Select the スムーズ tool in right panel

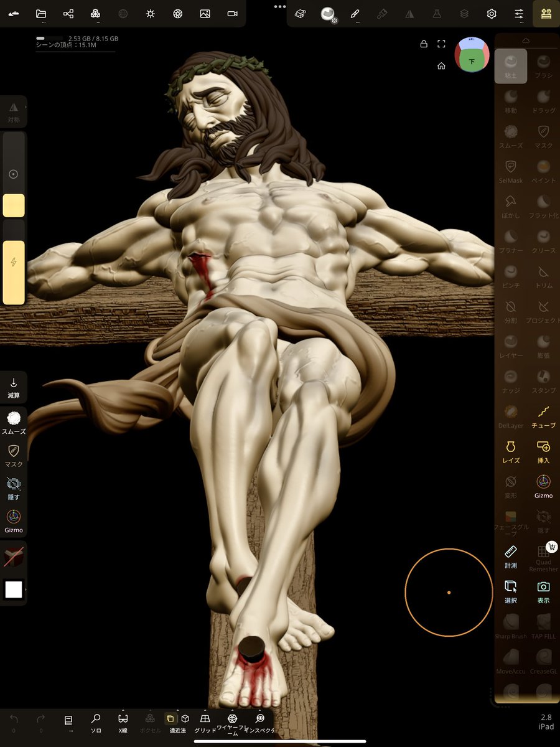[x=511, y=136]
